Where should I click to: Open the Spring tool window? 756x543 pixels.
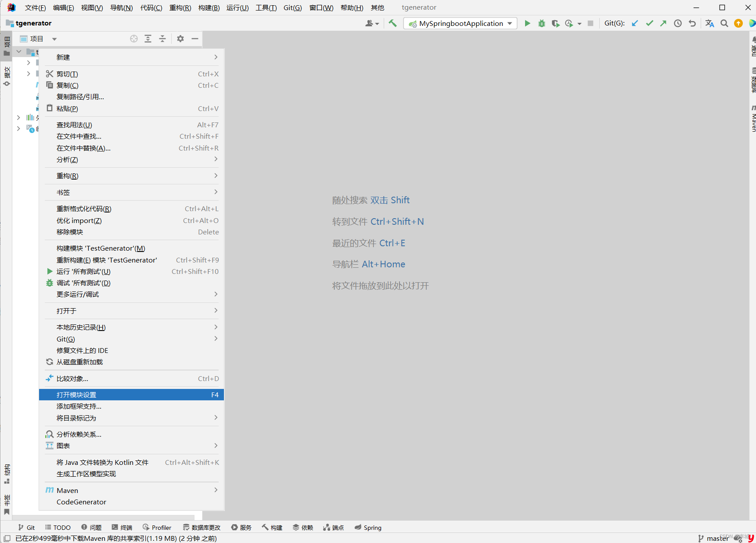click(368, 527)
